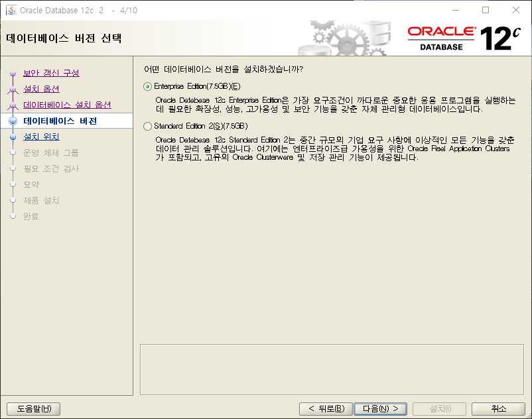This screenshot has height=419, width=532.
Task: Open 보안 갱신 구성 step link
Action: pos(51,73)
